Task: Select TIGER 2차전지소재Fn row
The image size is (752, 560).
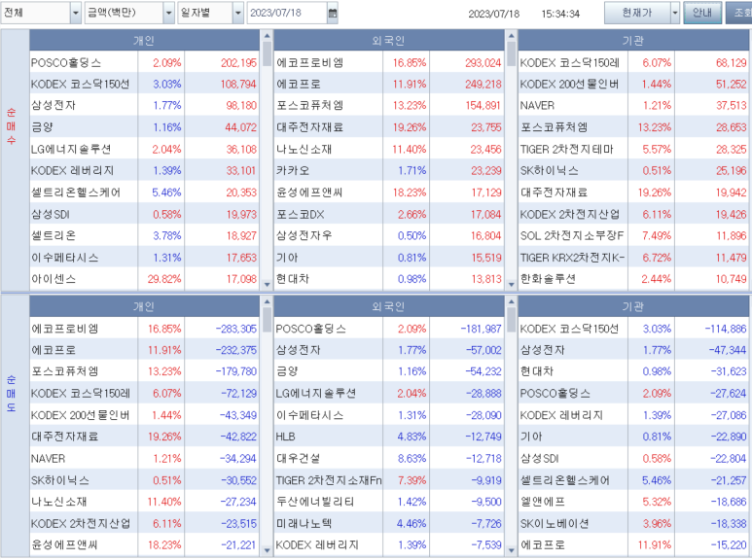Action: pos(388,480)
